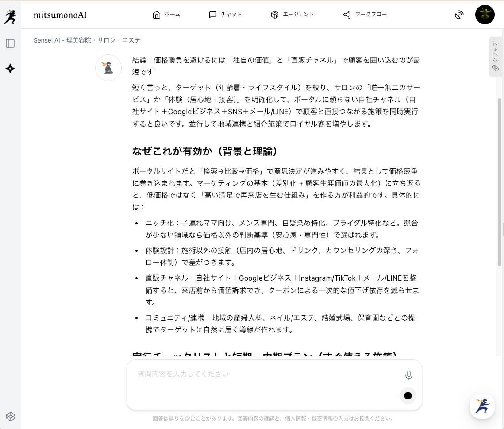
Task: Click the なぜこれが有効か heading
Action: pos(205,151)
